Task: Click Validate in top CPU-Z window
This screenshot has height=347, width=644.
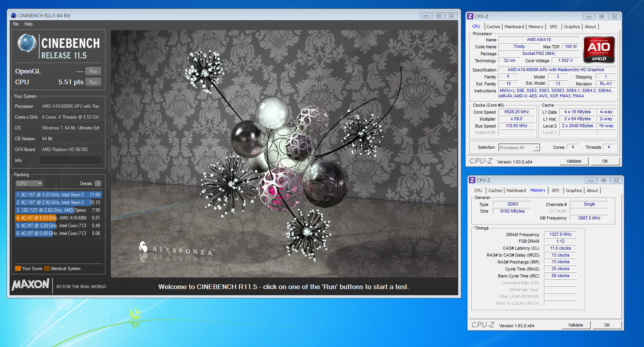Action: pyautogui.click(x=574, y=161)
